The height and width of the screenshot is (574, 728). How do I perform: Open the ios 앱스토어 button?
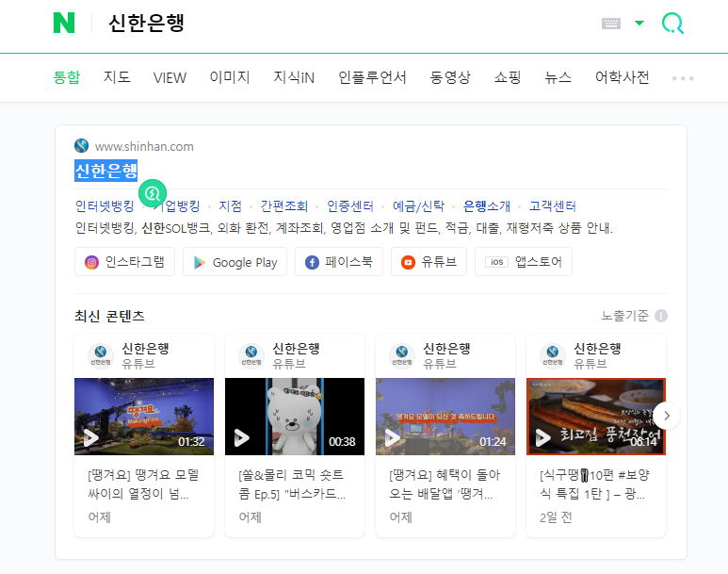point(524,262)
